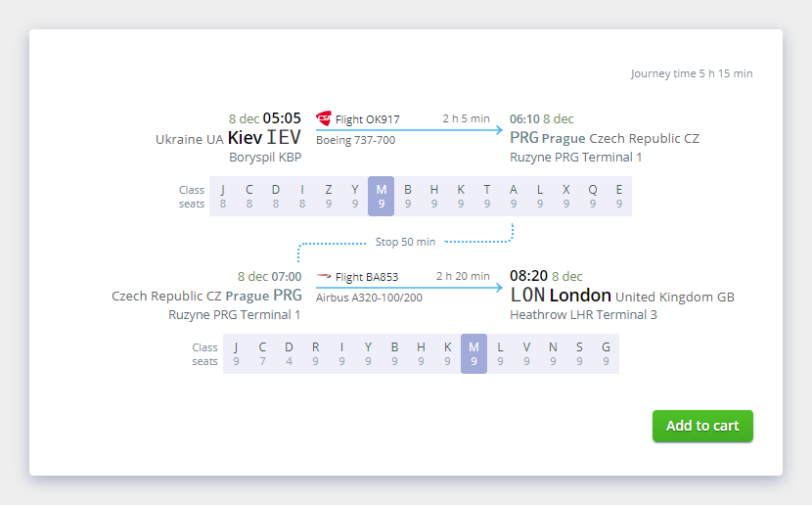The image size is (812, 505).
Task: Click the Stop 50 min layover label
Action: (x=405, y=242)
